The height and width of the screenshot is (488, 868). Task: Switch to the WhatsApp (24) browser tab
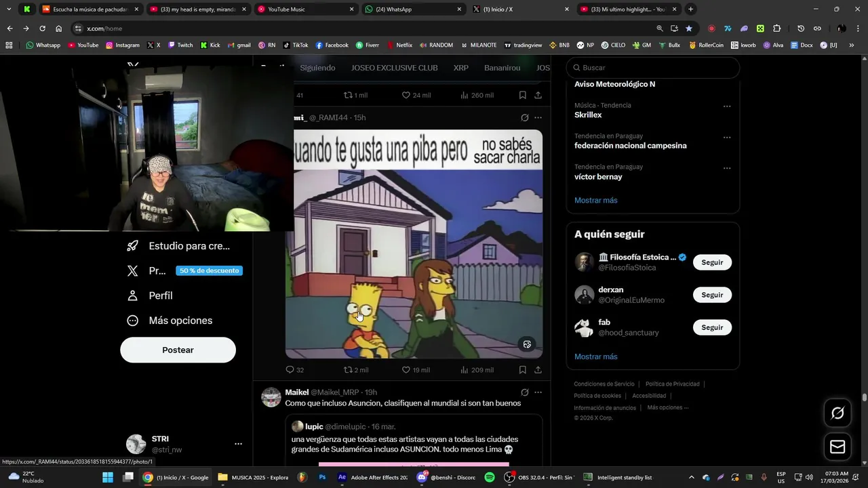coord(412,9)
